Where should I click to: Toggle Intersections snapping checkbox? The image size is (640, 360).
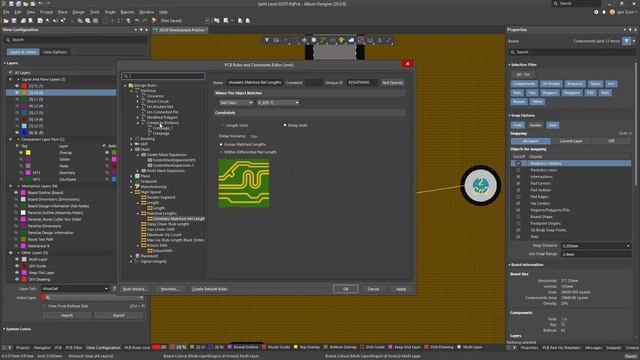tap(518, 177)
